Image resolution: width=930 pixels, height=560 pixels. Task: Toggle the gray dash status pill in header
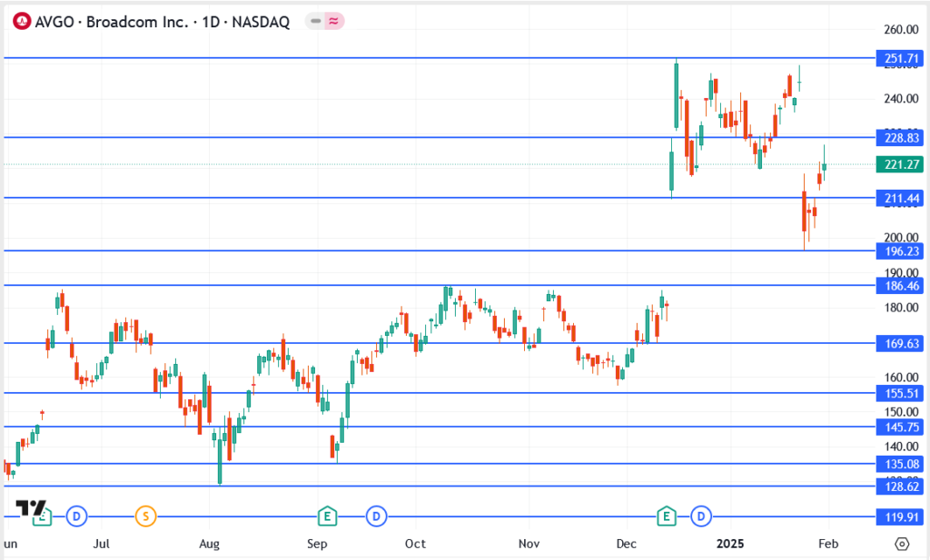coord(315,22)
